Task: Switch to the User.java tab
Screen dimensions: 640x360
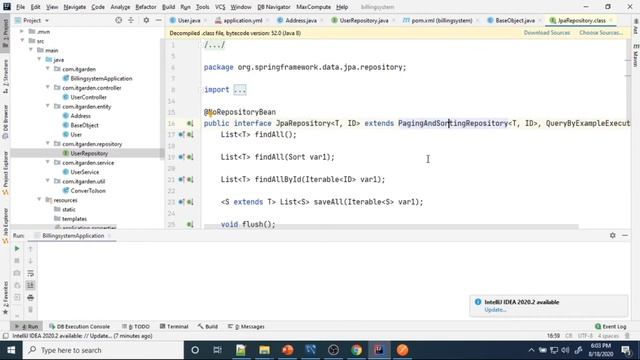Action: 189,20
